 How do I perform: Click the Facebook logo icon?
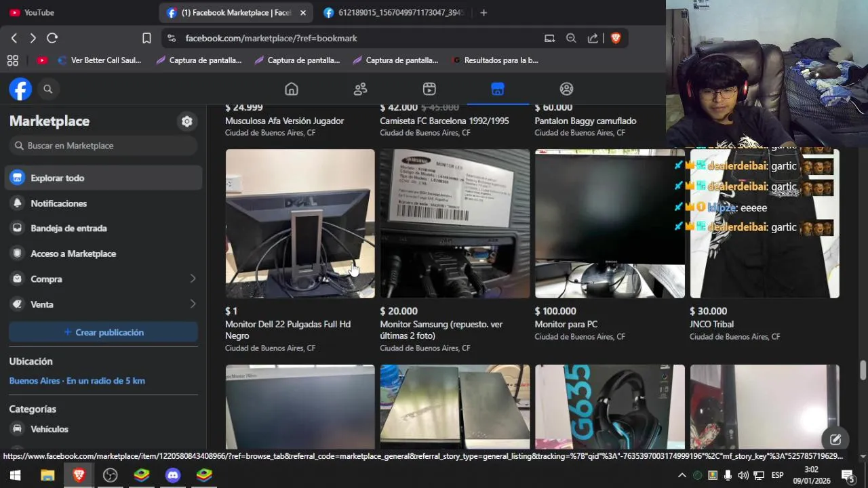pos(20,89)
